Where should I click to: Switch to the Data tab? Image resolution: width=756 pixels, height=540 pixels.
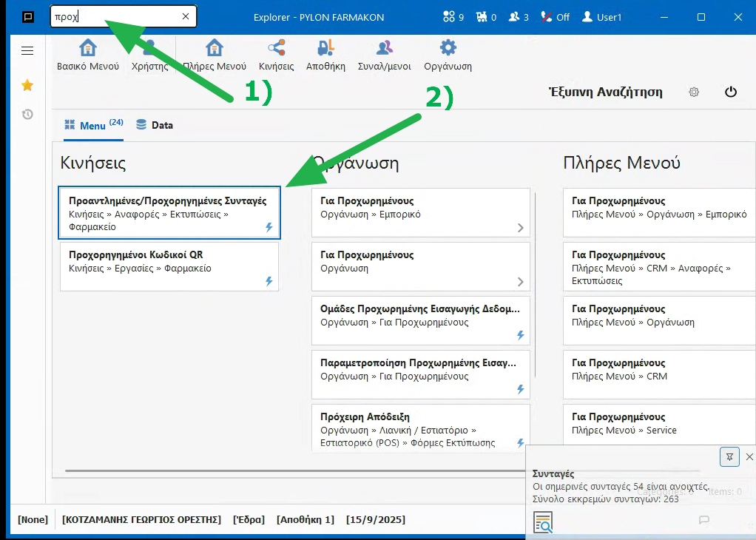[x=155, y=126]
